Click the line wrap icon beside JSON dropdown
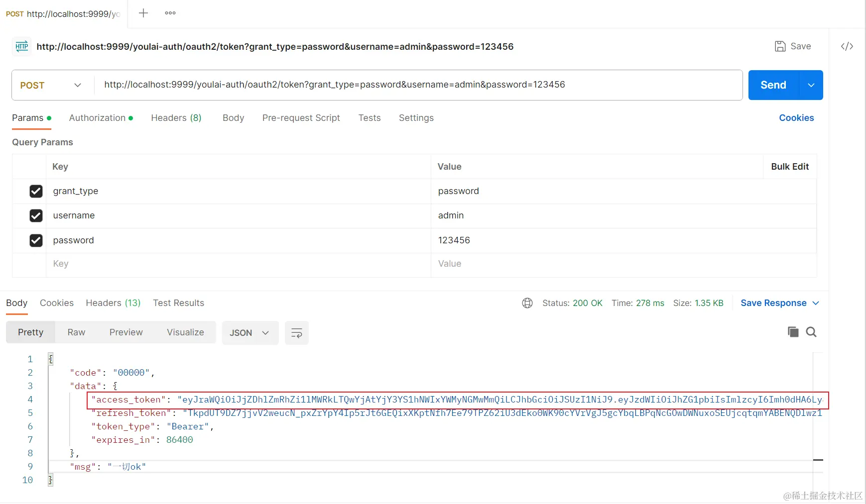Screen dimensions: 866x504 click(x=296, y=333)
